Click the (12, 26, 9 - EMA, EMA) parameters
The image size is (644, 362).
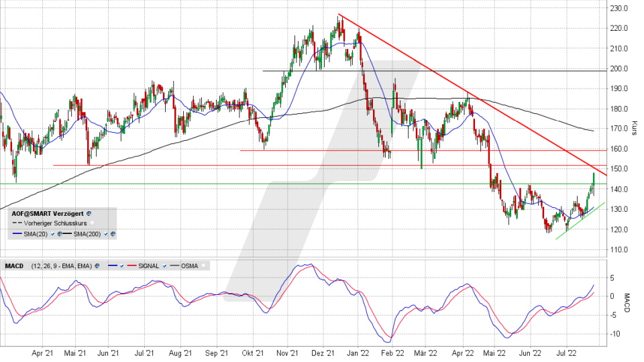pyautogui.click(x=62, y=266)
